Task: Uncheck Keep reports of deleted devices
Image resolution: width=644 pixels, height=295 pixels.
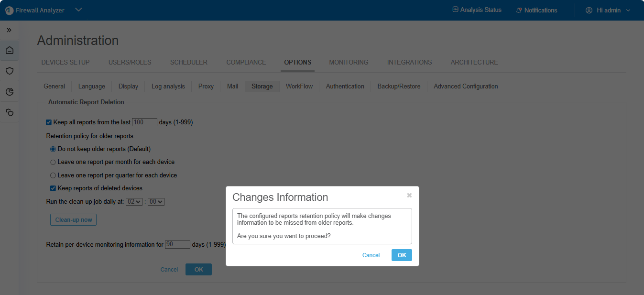Action: point(53,188)
